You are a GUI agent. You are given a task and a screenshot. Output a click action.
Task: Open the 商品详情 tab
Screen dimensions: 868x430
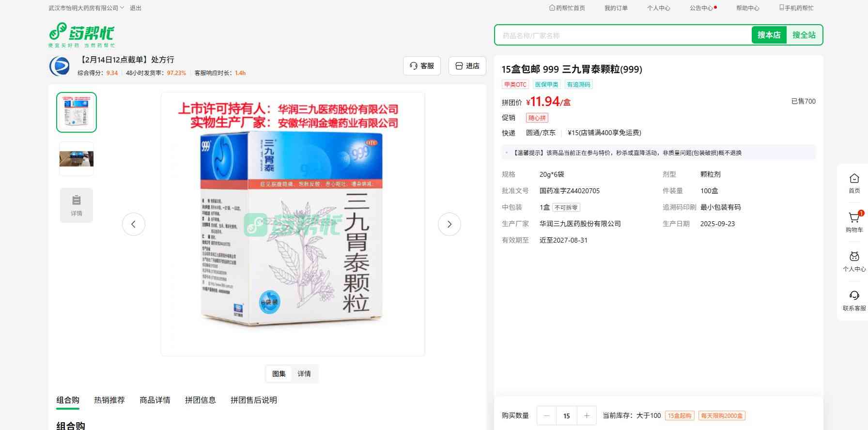point(155,400)
